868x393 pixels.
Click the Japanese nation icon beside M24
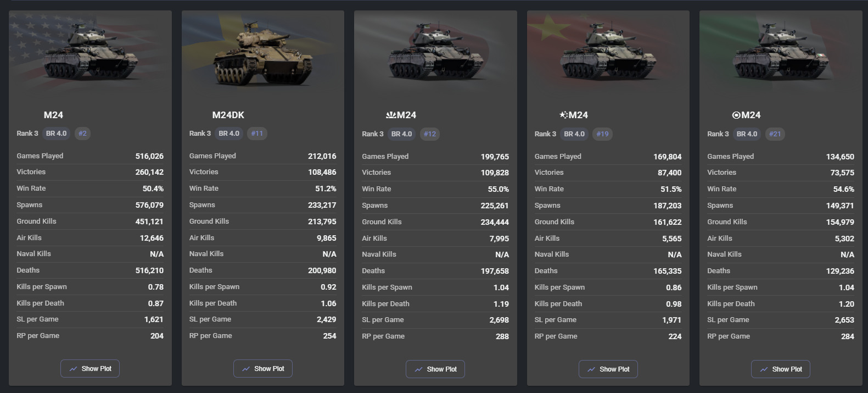[391, 115]
